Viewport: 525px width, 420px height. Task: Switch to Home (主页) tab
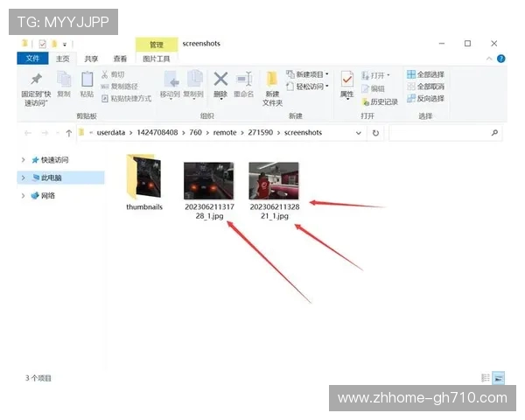(x=63, y=59)
